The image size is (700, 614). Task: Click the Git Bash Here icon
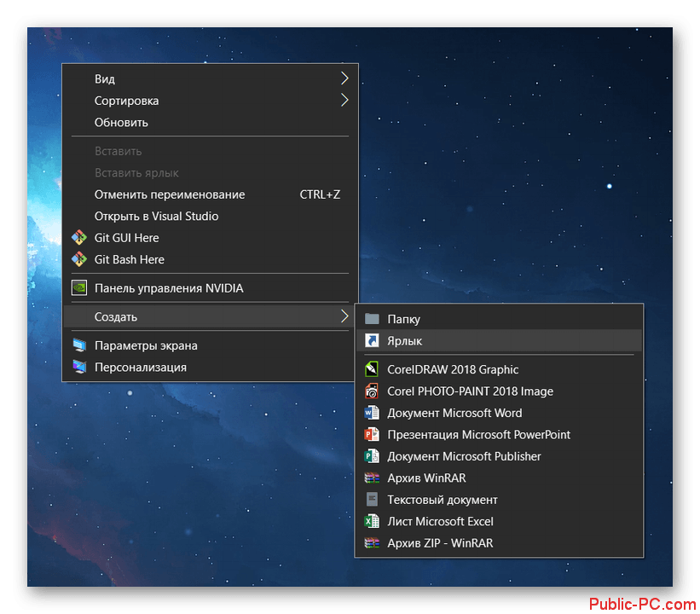pos(79,259)
